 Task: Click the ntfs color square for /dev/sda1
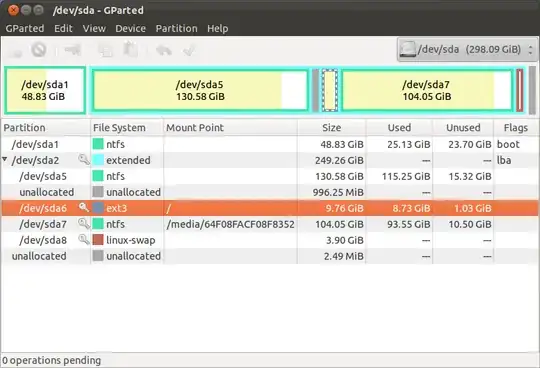98,144
